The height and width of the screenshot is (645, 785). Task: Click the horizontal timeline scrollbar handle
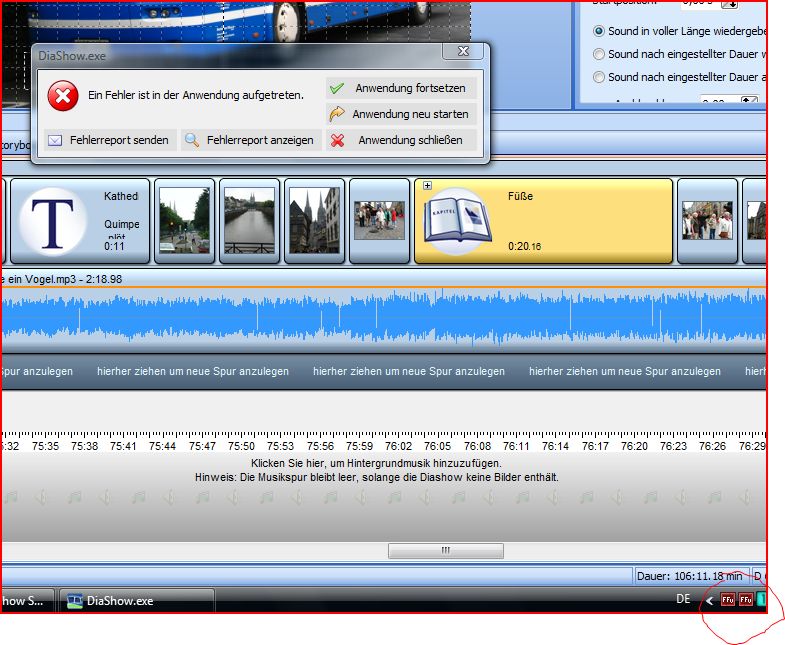[445, 551]
